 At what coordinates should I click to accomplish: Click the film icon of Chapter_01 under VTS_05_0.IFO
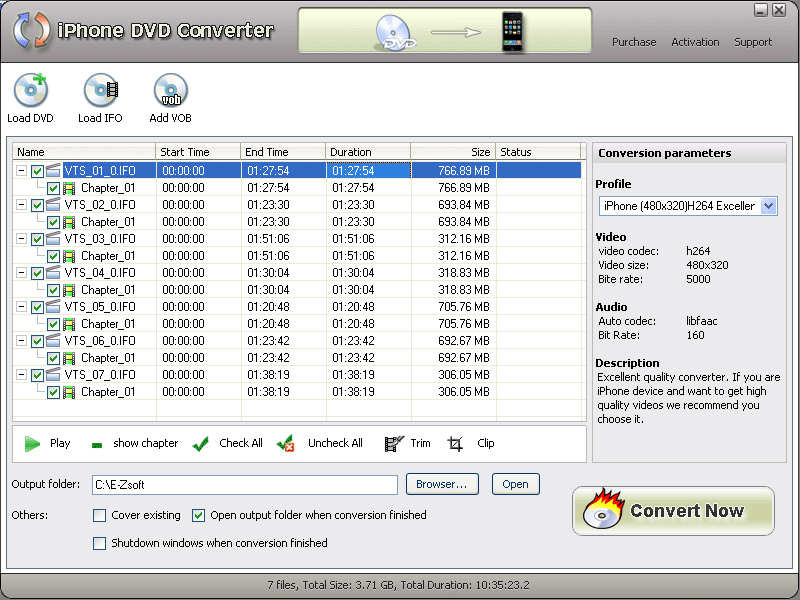(69, 324)
